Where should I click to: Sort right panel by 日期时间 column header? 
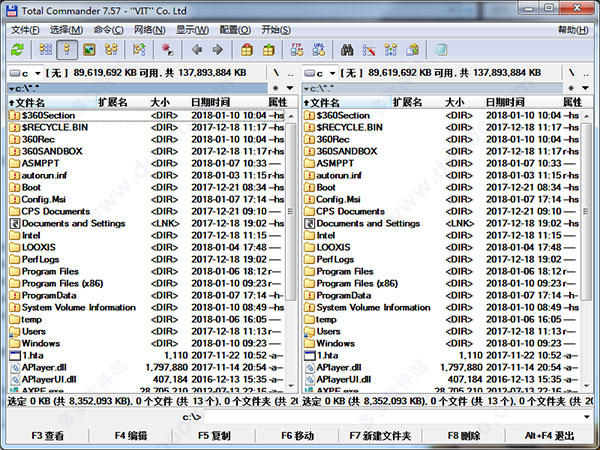click(505, 102)
